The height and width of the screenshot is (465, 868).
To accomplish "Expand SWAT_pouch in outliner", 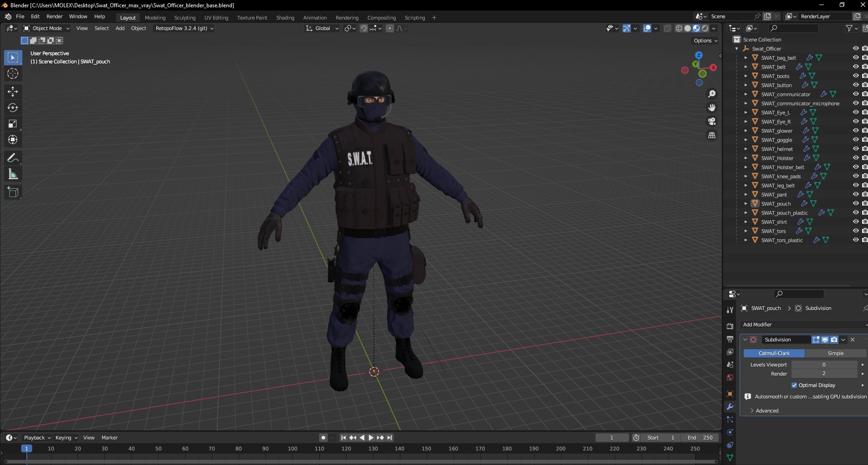I will click(x=745, y=203).
